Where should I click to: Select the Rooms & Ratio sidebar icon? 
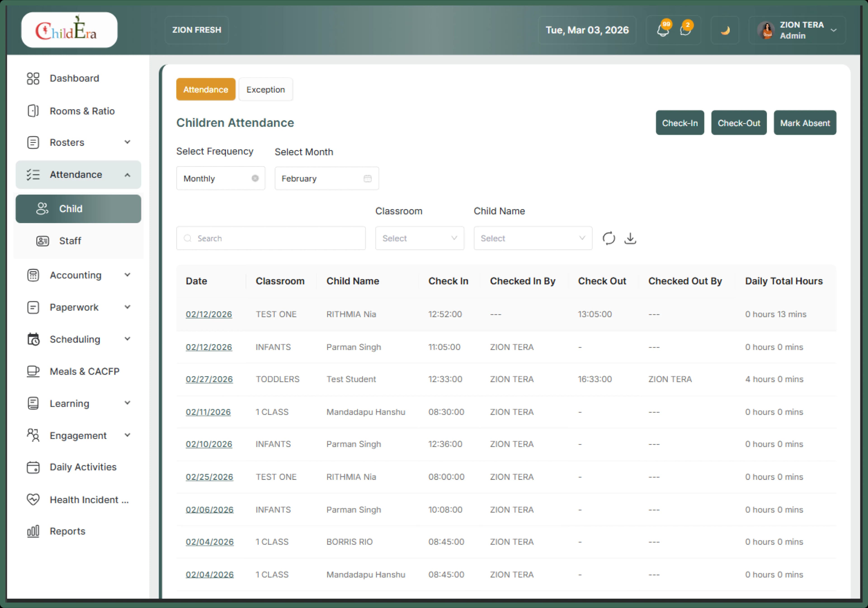pos(33,111)
